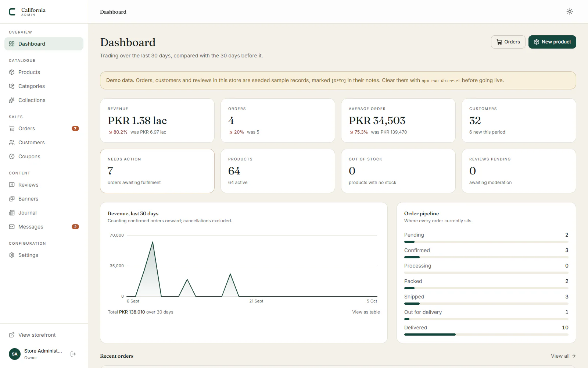The height and width of the screenshot is (368, 588).
Task: Click the orders badge showing 7
Action: [x=75, y=128]
